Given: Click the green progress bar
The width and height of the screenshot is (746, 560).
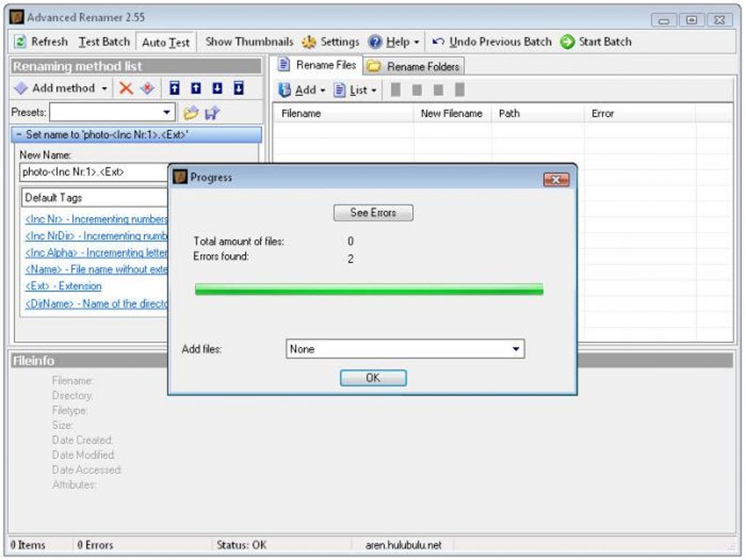Looking at the screenshot, I should (369, 289).
